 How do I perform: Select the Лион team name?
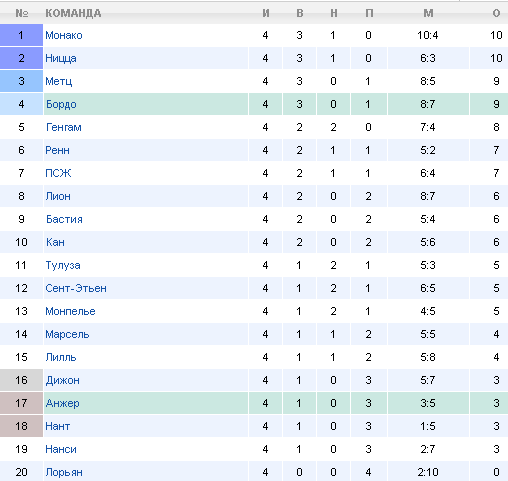pyautogui.click(x=58, y=196)
